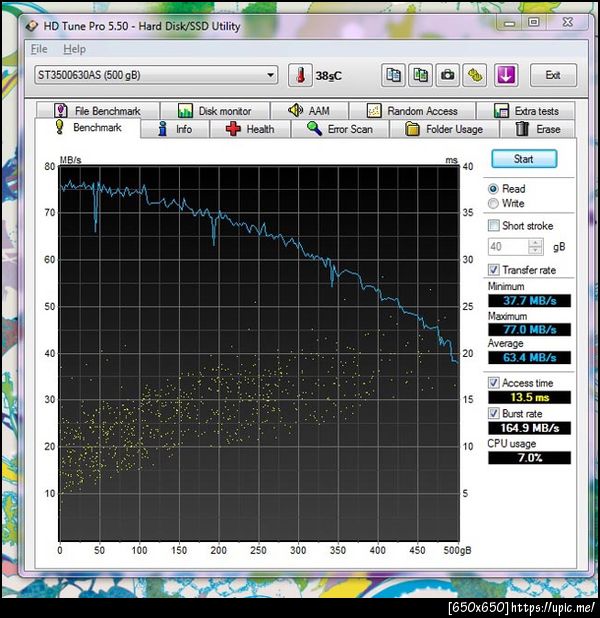Open the Error Scan tab
This screenshot has height=618, width=600.
pos(340,129)
